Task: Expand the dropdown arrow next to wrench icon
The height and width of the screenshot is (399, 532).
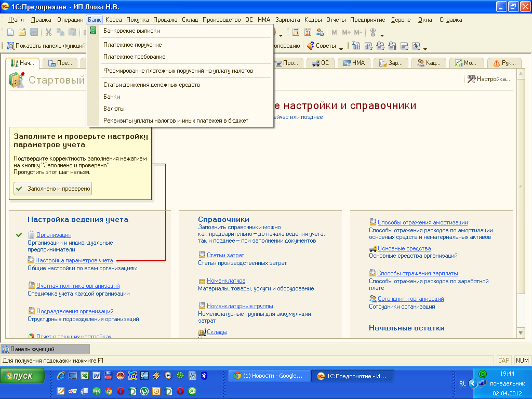Action: click(382, 35)
